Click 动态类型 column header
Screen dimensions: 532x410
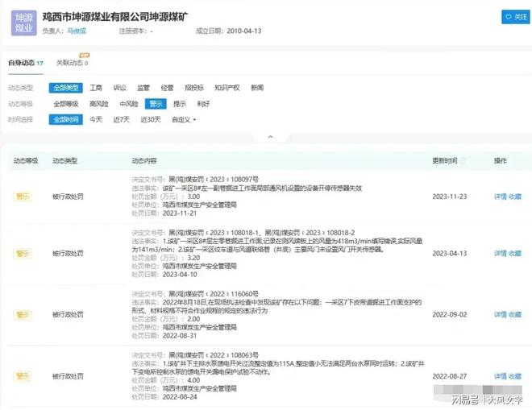point(64,161)
